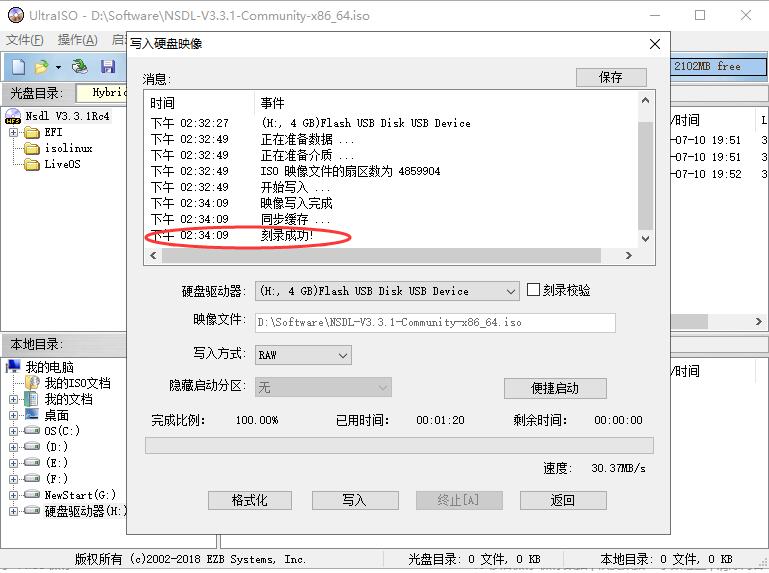This screenshot has height=573, width=769.
Task: Click the New file toolbar icon
Action: coord(18,67)
